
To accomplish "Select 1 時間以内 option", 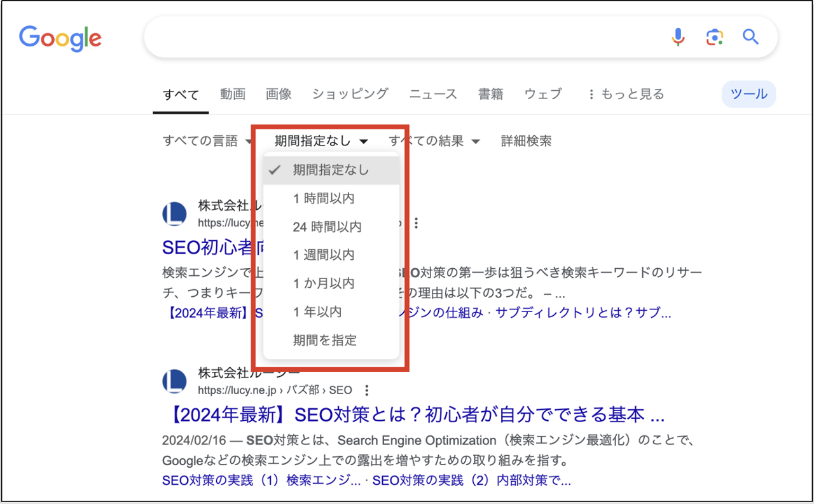I will click(x=331, y=198).
